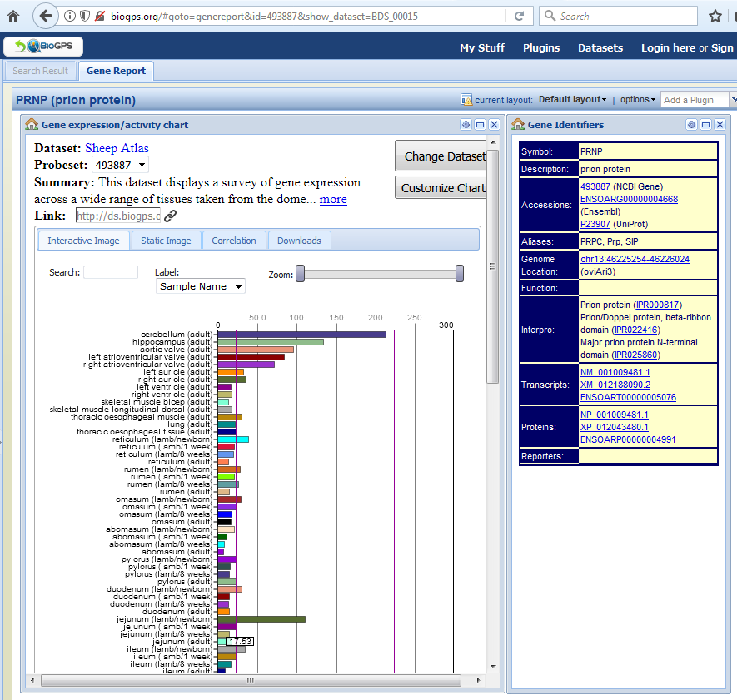737x700 pixels.
Task: Click the reload page icon in the address bar
Action: click(x=520, y=16)
